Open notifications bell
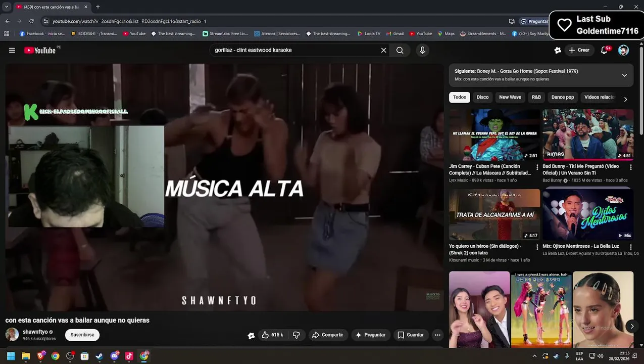Viewport: 644px width, 364px height. 604,50
